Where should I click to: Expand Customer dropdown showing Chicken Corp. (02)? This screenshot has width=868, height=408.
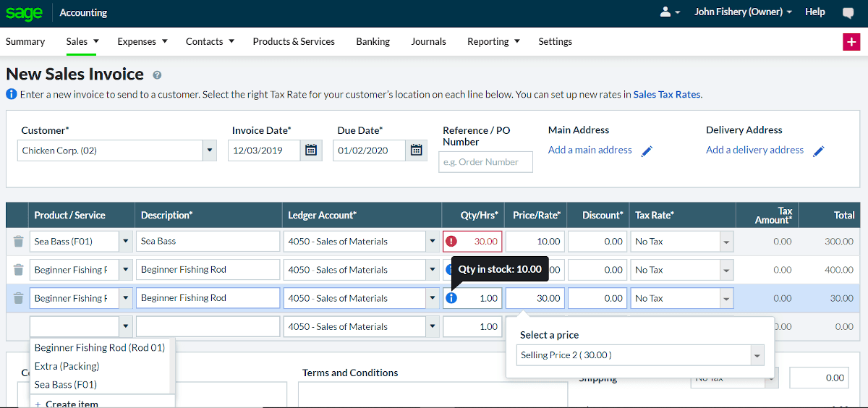[210, 150]
